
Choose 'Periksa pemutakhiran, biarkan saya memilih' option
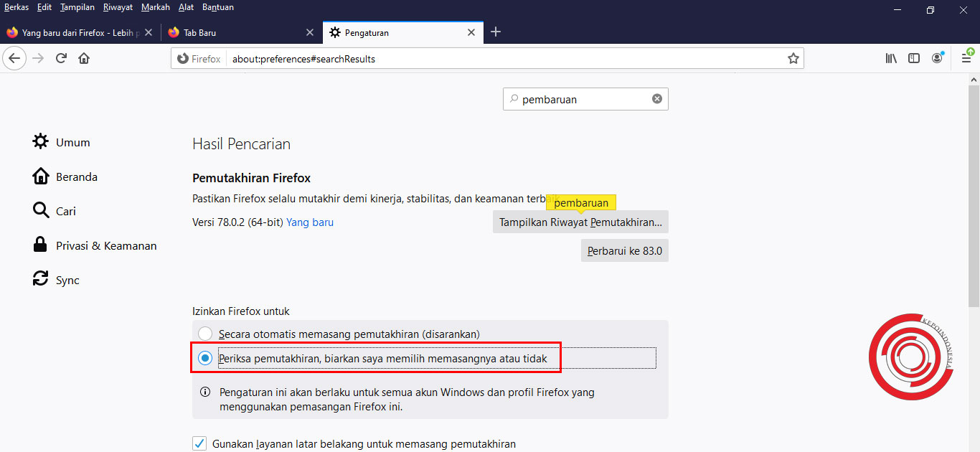pos(204,357)
